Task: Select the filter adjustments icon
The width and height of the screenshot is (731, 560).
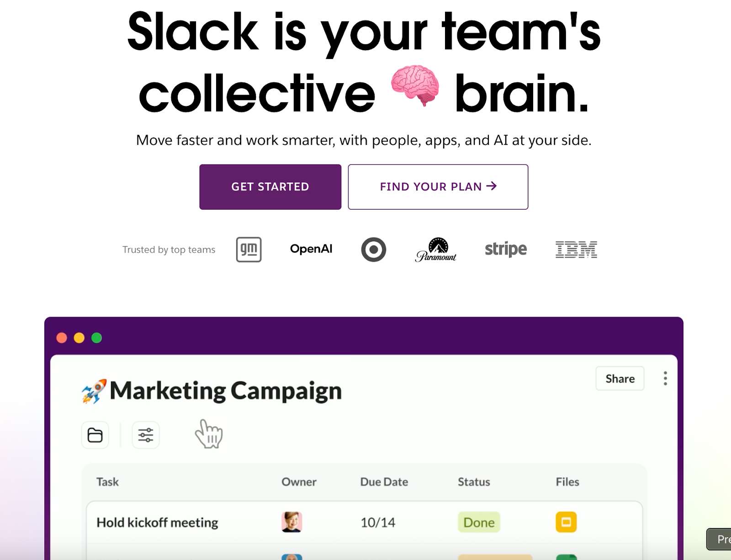Action: point(145,435)
